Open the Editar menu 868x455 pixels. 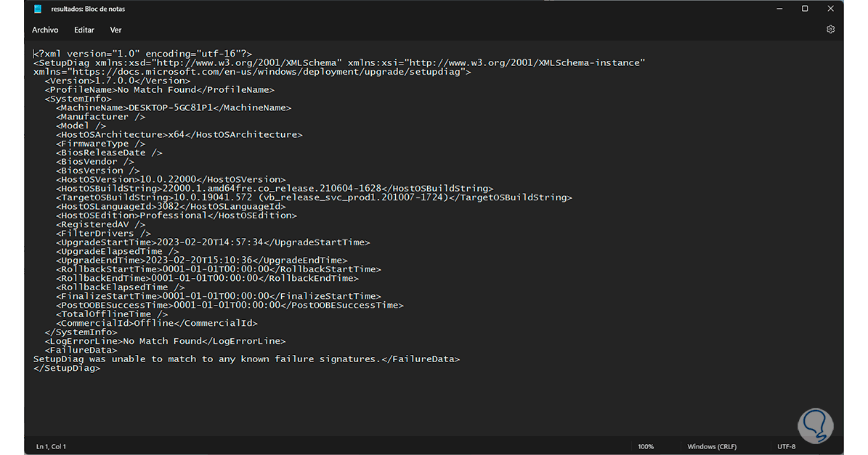click(84, 30)
